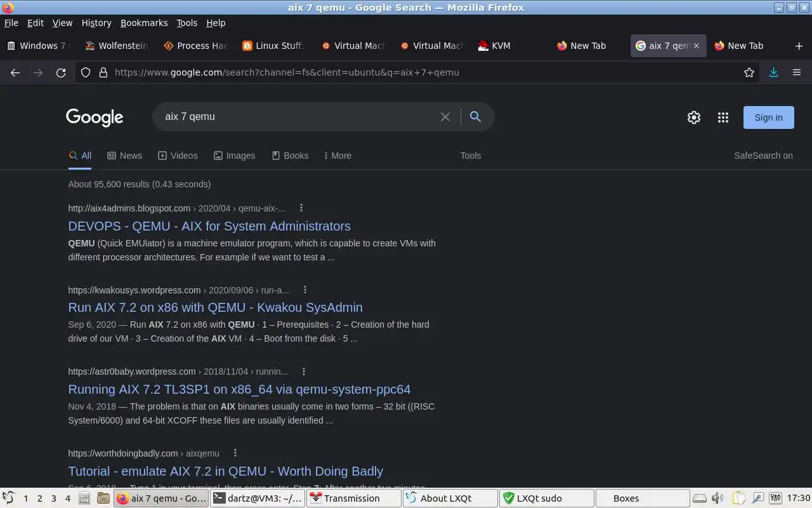Click the SafeSearch on setting
812x508 pixels.
[x=763, y=156]
